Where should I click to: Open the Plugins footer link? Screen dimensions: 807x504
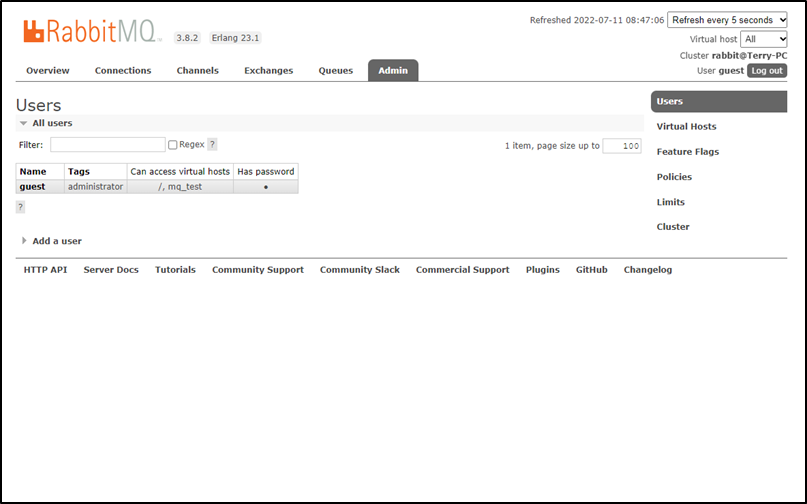pyautogui.click(x=542, y=270)
